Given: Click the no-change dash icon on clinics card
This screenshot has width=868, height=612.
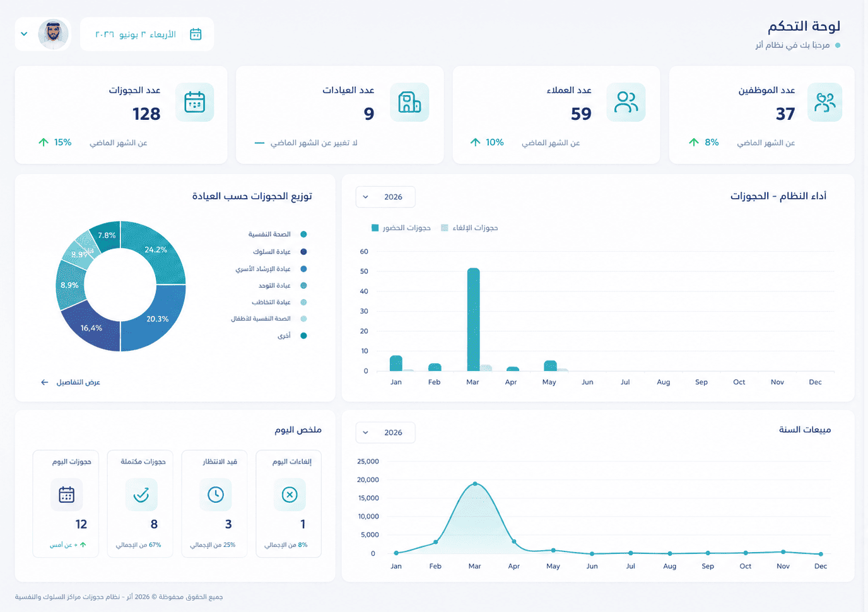Looking at the screenshot, I should 259,143.
